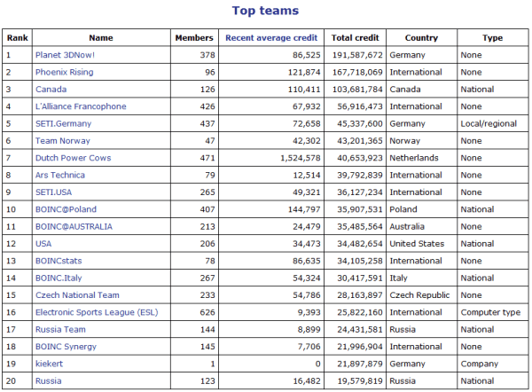The height and width of the screenshot is (392, 532).
Task: Click the Company type cell
Action: coord(479,364)
